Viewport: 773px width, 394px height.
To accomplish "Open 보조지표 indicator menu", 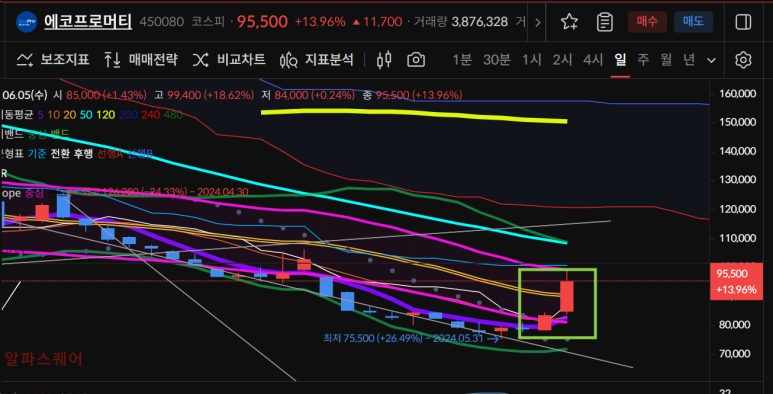I will [53, 60].
